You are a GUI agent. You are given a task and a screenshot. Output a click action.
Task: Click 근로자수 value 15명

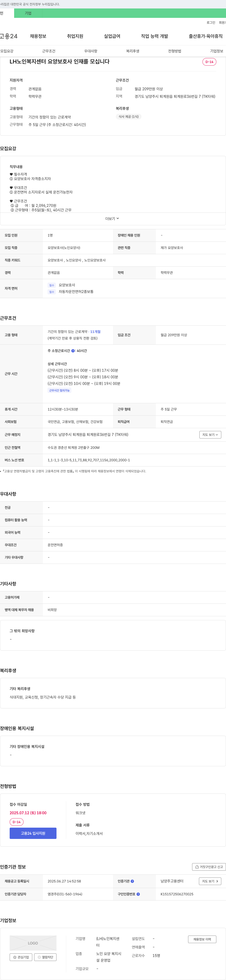[x=156, y=955]
